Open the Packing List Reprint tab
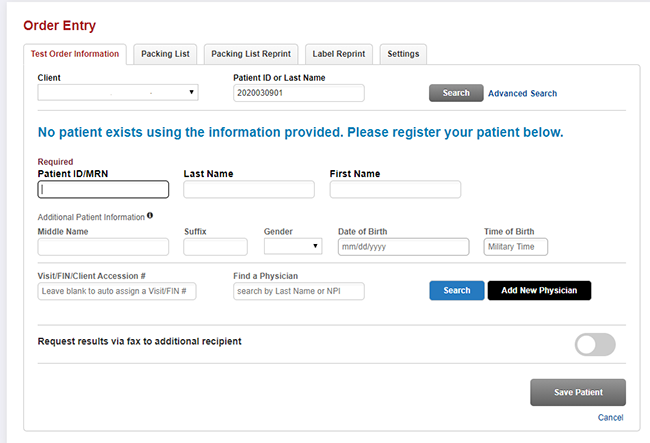 [x=251, y=54]
